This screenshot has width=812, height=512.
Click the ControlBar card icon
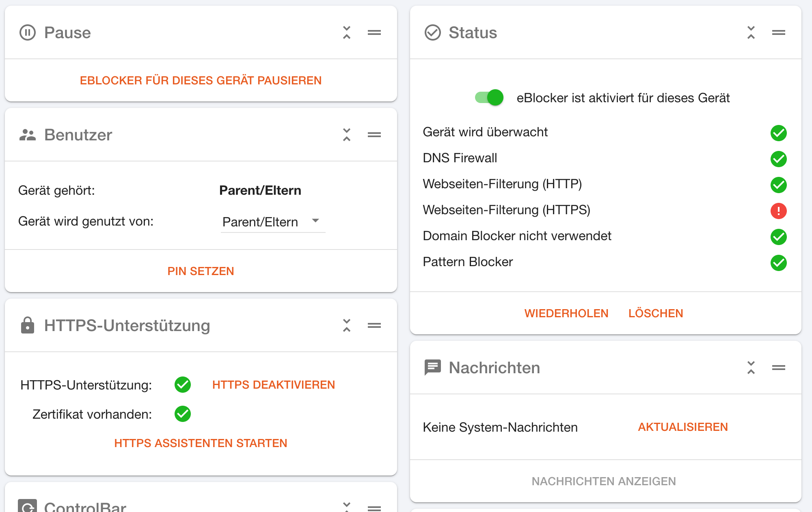pyautogui.click(x=28, y=506)
